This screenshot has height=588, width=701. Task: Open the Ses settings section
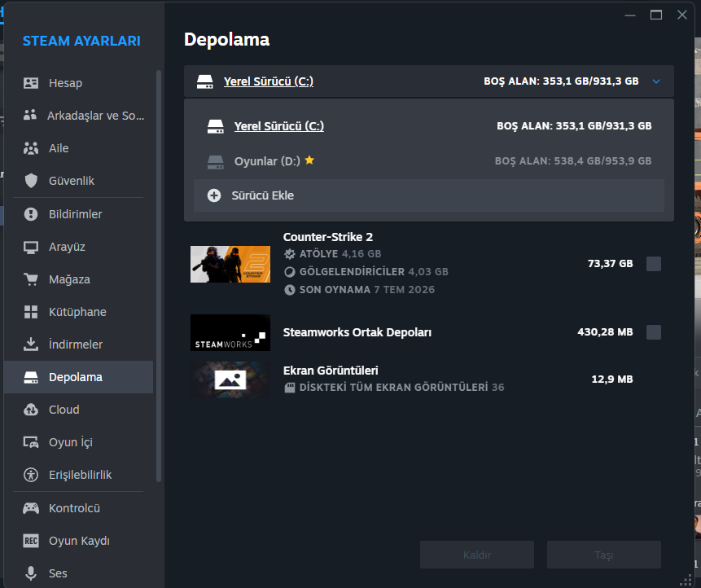(x=78, y=573)
